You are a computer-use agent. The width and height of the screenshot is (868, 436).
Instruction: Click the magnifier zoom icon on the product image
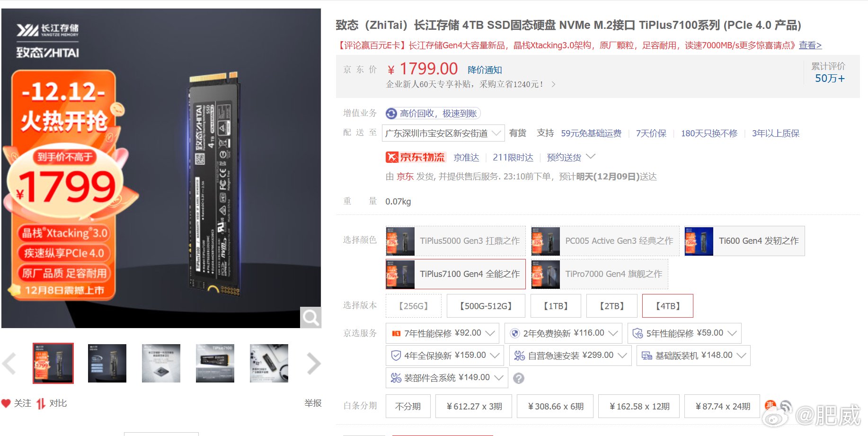coord(311,318)
